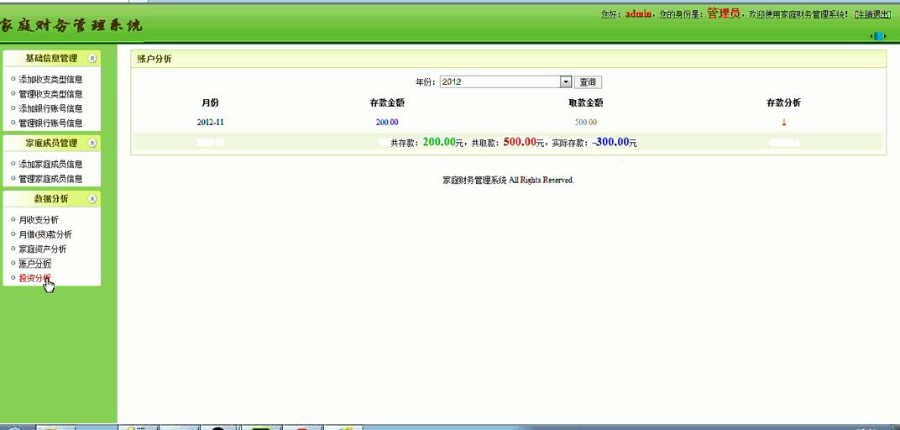
Task: Open the 年份 year dropdown showing 2012
Action: (506, 82)
